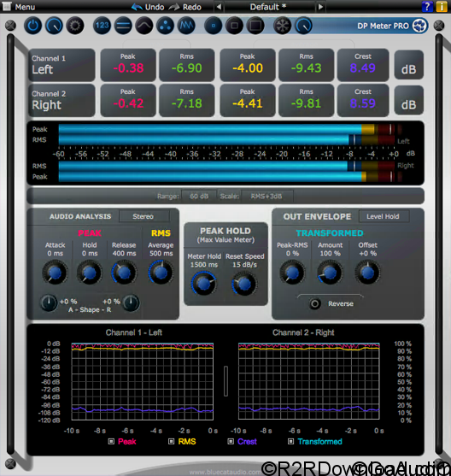Open the orange info icon
The image size is (451, 476).
pyautogui.click(x=442, y=7)
